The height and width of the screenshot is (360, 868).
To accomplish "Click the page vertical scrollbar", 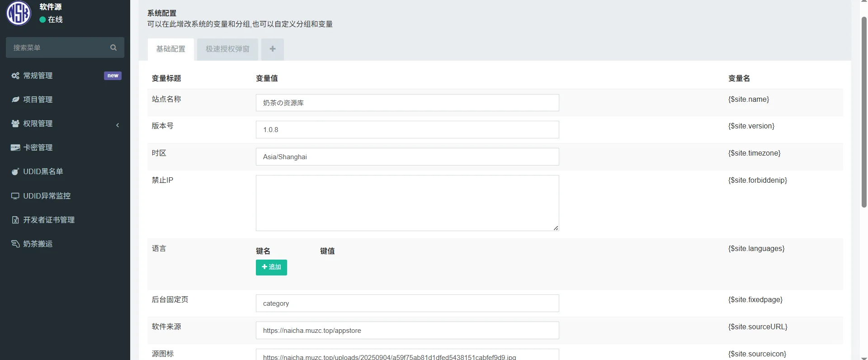I will click(x=864, y=112).
